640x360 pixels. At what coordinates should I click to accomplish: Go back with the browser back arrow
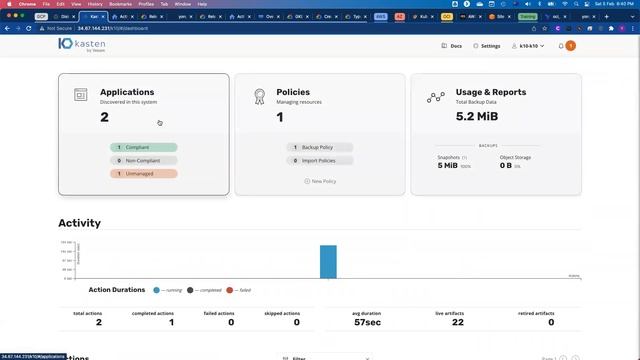tap(7, 28)
